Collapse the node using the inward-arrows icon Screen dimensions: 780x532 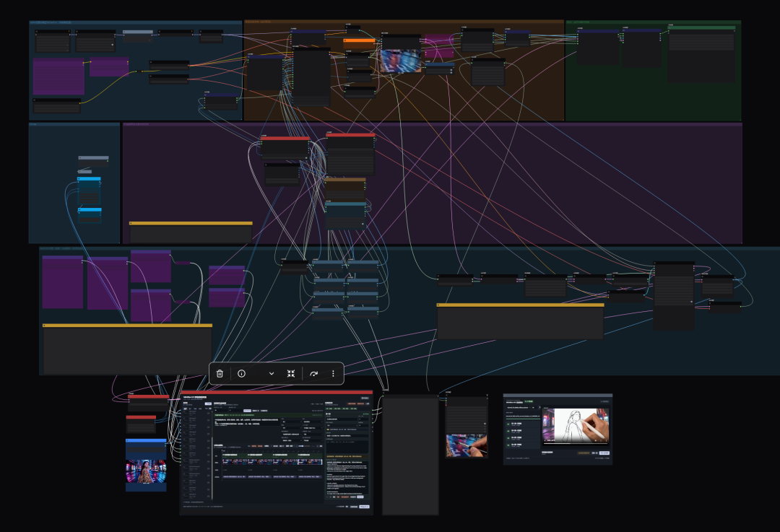(291, 373)
